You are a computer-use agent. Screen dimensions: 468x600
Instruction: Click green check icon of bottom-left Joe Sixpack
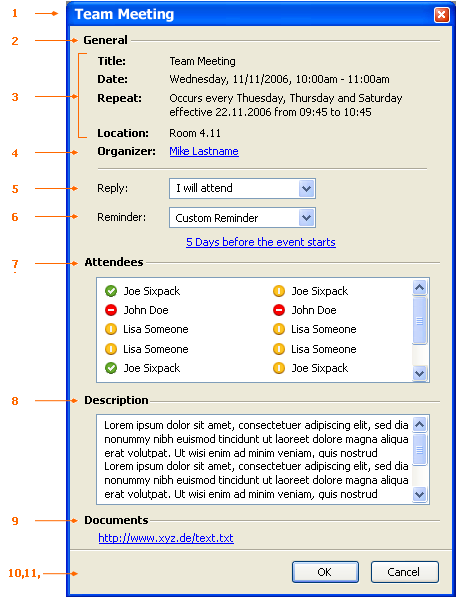point(111,368)
